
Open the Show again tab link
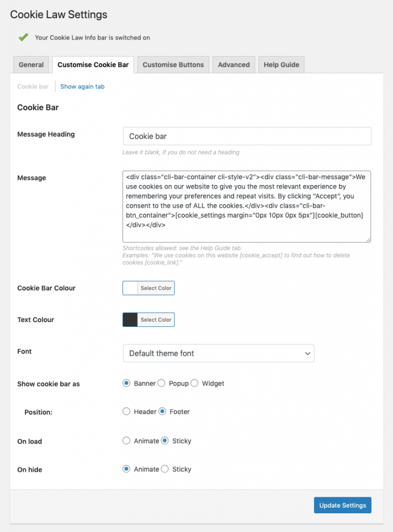pyautogui.click(x=83, y=87)
